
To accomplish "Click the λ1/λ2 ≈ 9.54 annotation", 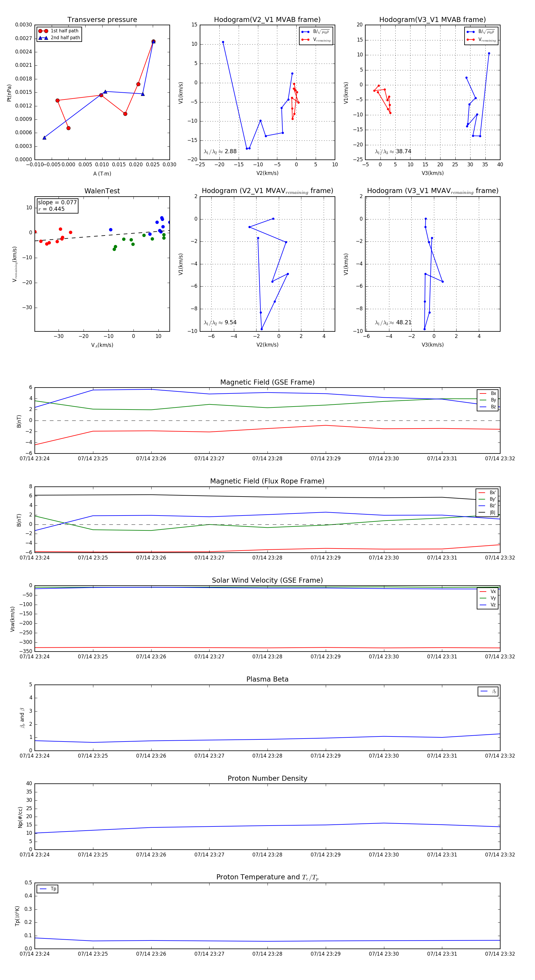I will pyautogui.click(x=220, y=323).
